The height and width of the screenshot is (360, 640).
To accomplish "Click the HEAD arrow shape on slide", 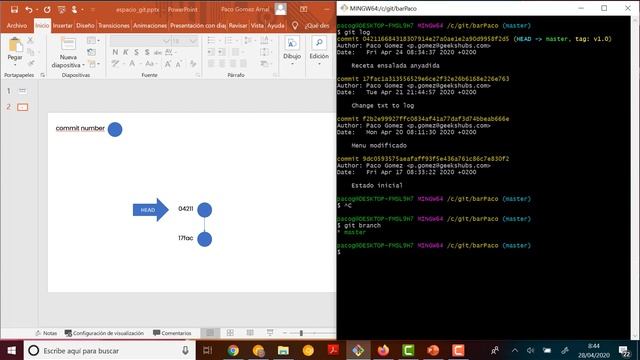I will point(150,210).
